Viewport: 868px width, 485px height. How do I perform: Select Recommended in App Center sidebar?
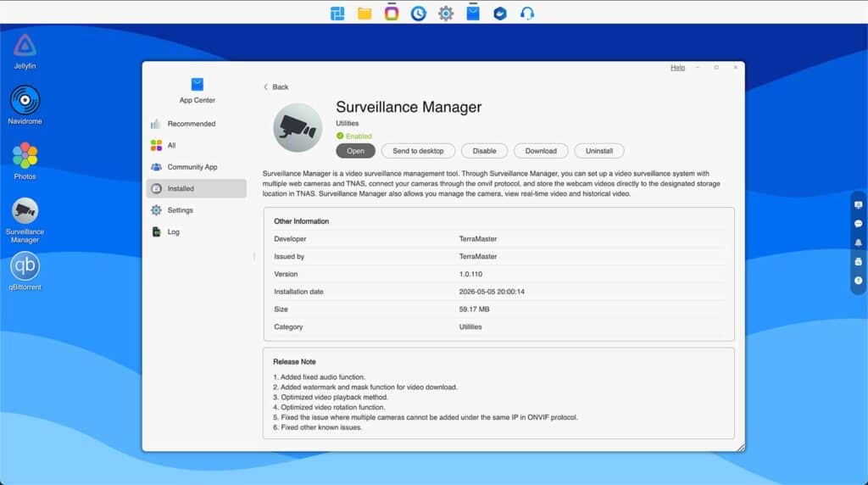coord(196,124)
